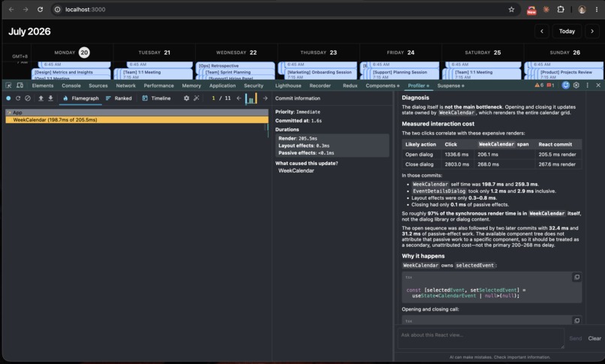The image size is (605, 364).
Task: Open the Chrome profile avatar
Action: tap(582, 10)
